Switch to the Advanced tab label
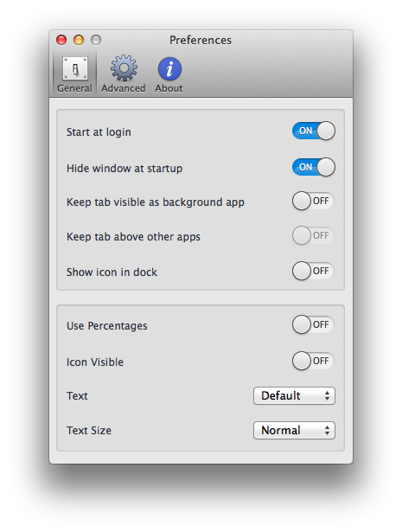 [x=123, y=88]
